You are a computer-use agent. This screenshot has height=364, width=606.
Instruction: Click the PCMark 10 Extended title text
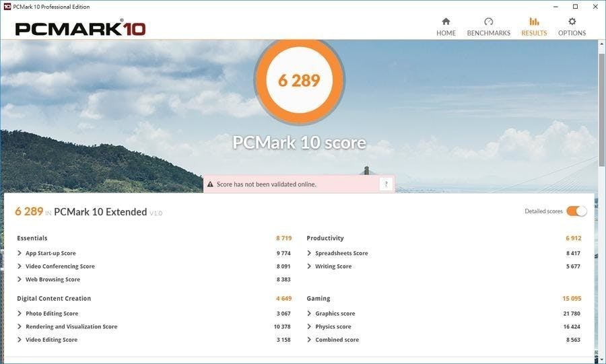pyautogui.click(x=100, y=212)
